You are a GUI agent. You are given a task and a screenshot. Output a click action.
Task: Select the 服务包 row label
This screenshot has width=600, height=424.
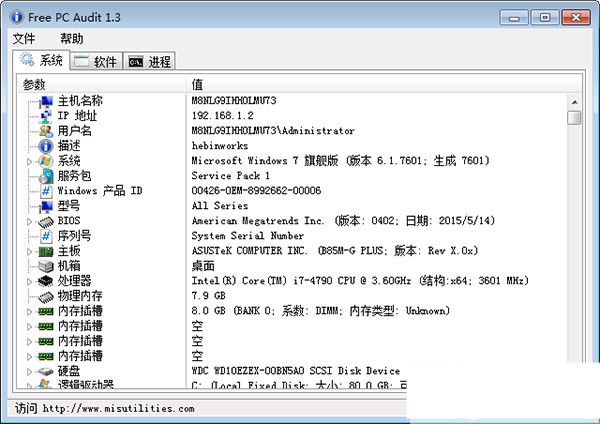pos(75,176)
